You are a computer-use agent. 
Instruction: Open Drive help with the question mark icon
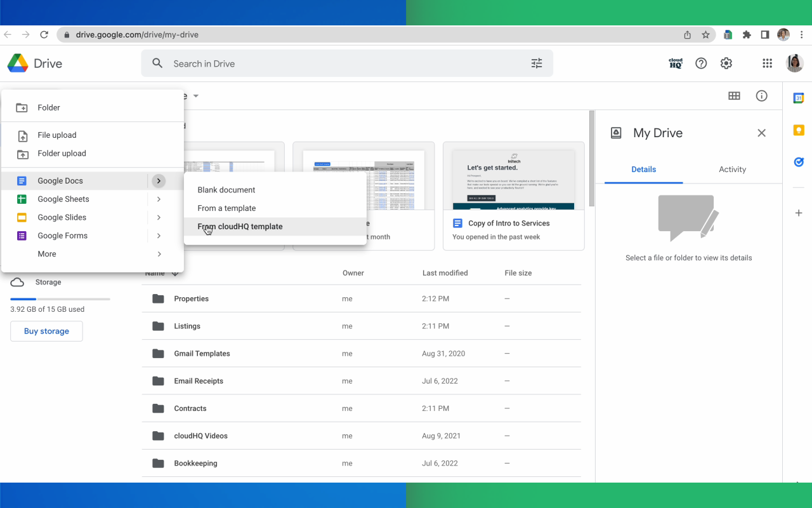point(700,63)
